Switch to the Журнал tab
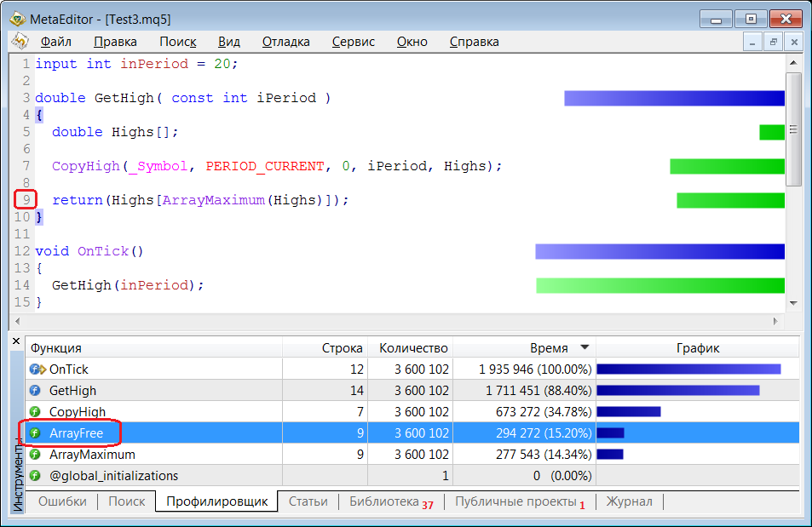Viewport: 812px width, 527px height. (629, 501)
